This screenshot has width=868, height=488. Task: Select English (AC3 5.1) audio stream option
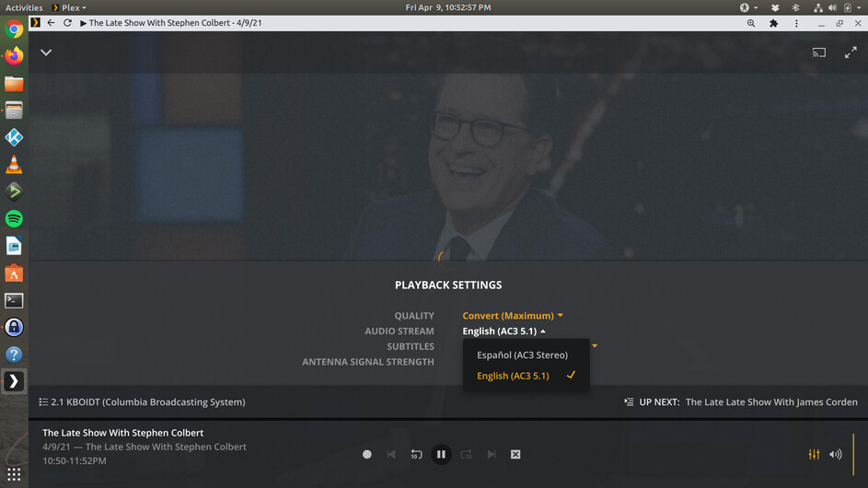(526, 376)
